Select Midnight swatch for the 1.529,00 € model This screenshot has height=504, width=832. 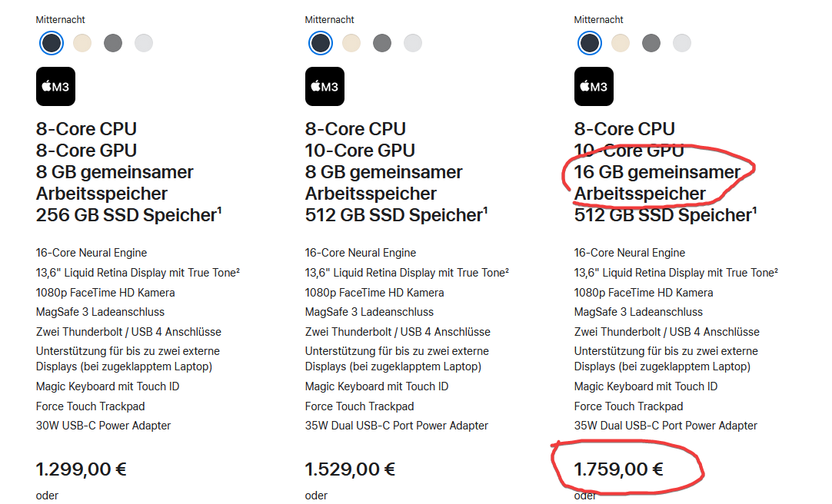tap(321, 43)
